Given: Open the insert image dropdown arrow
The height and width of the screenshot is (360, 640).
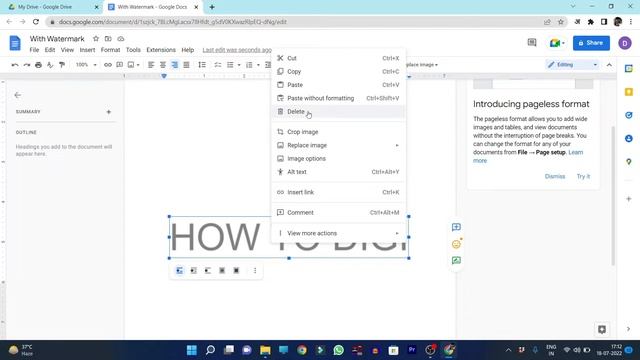Looking at the screenshot, I should pos(138,65).
